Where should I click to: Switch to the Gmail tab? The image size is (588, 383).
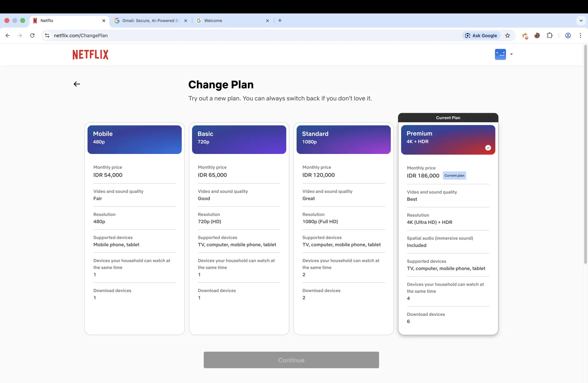151,21
